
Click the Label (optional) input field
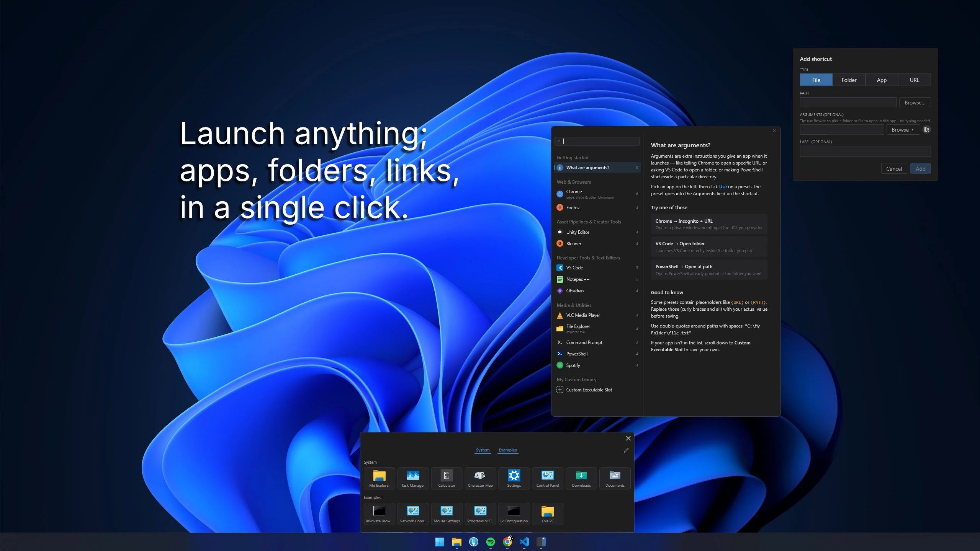(865, 152)
